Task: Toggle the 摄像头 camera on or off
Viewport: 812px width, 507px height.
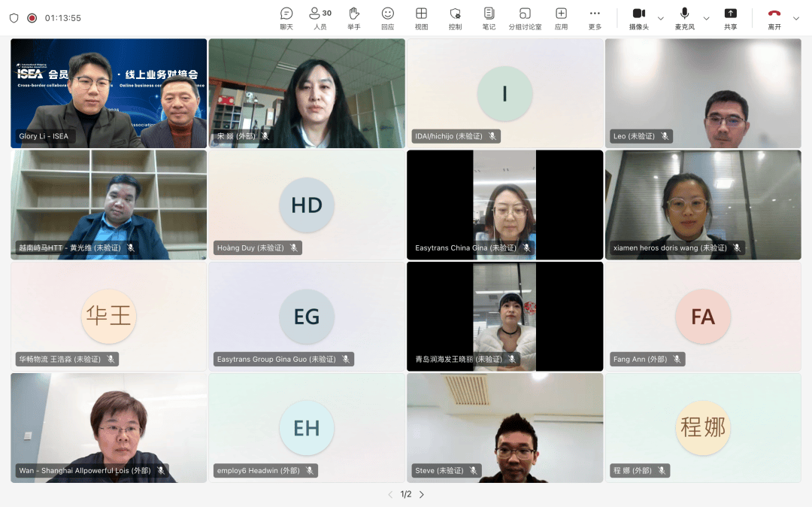Action: coord(639,18)
